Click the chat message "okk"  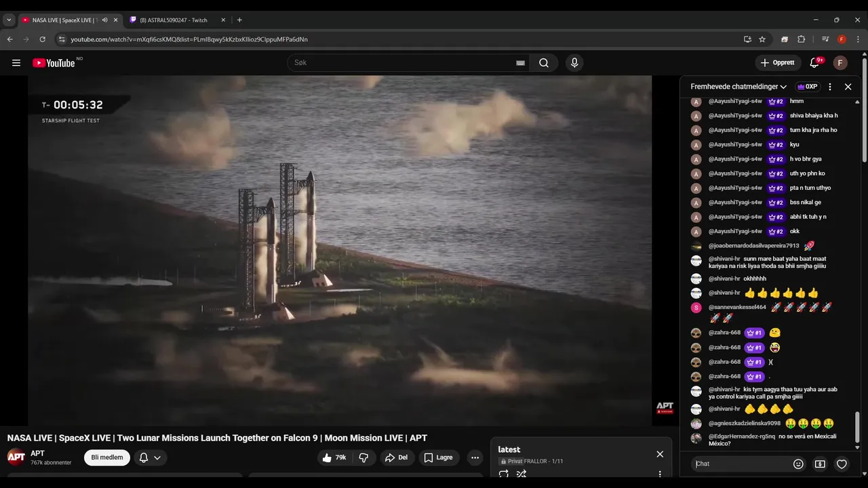[x=795, y=231]
